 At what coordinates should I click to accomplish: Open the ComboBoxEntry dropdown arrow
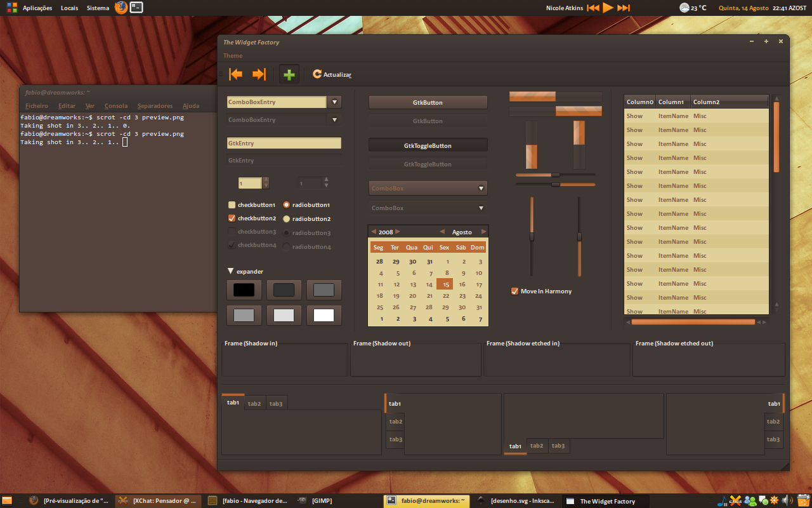335,102
